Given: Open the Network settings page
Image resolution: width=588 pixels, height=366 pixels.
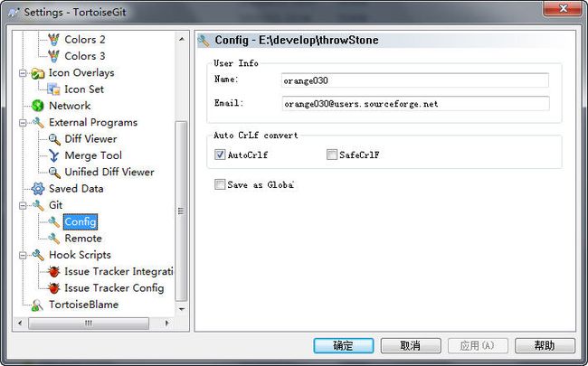Looking at the screenshot, I should [x=70, y=106].
